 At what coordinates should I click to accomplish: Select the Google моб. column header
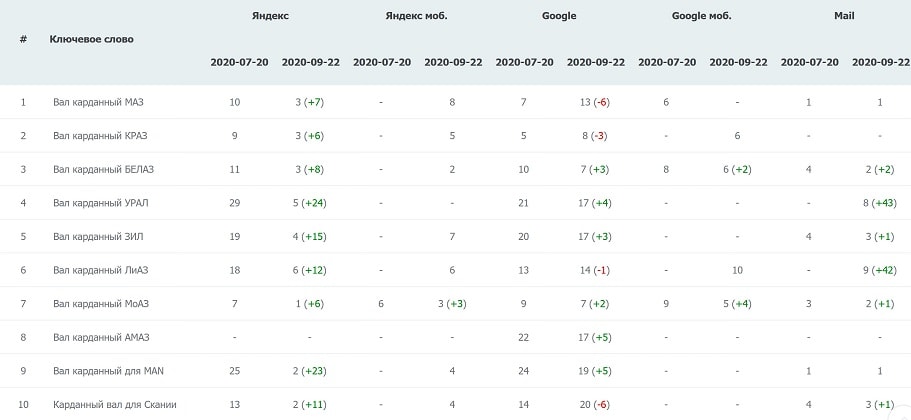[x=701, y=16]
